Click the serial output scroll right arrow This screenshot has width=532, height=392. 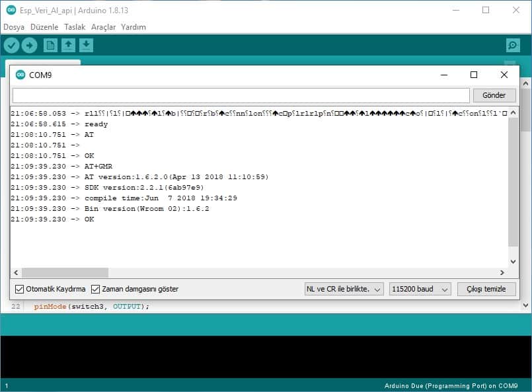click(502, 272)
